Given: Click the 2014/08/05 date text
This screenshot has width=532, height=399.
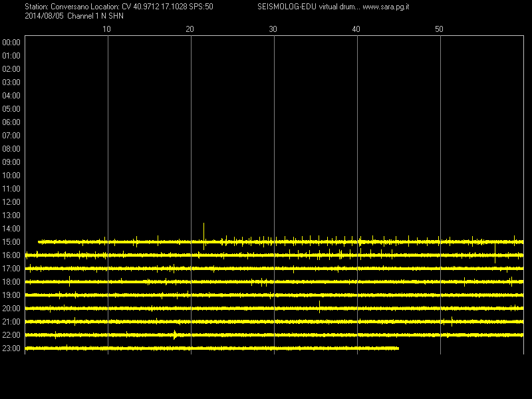Looking at the screenshot, I should click(44, 16).
